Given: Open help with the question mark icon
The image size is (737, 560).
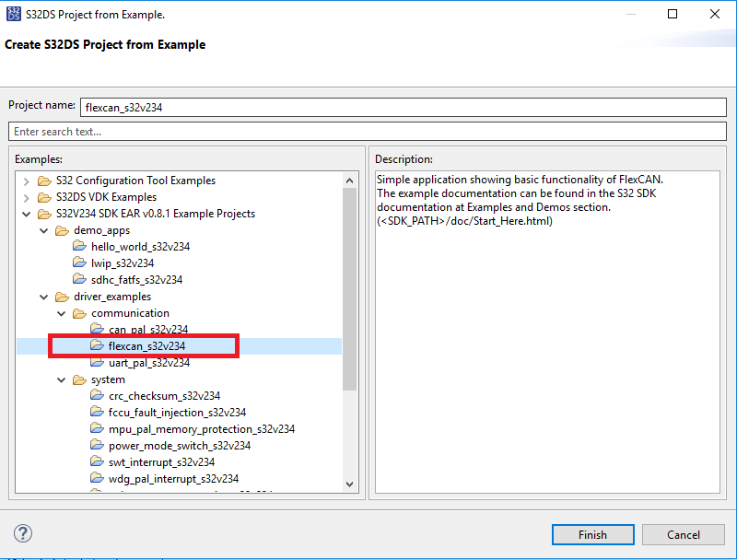Looking at the screenshot, I should tap(23, 533).
